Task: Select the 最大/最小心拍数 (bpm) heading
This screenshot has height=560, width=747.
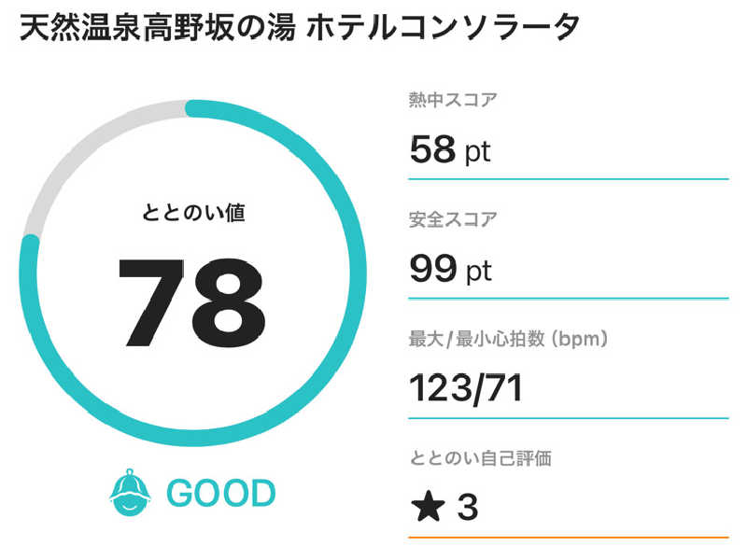Action: click(x=509, y=340)
